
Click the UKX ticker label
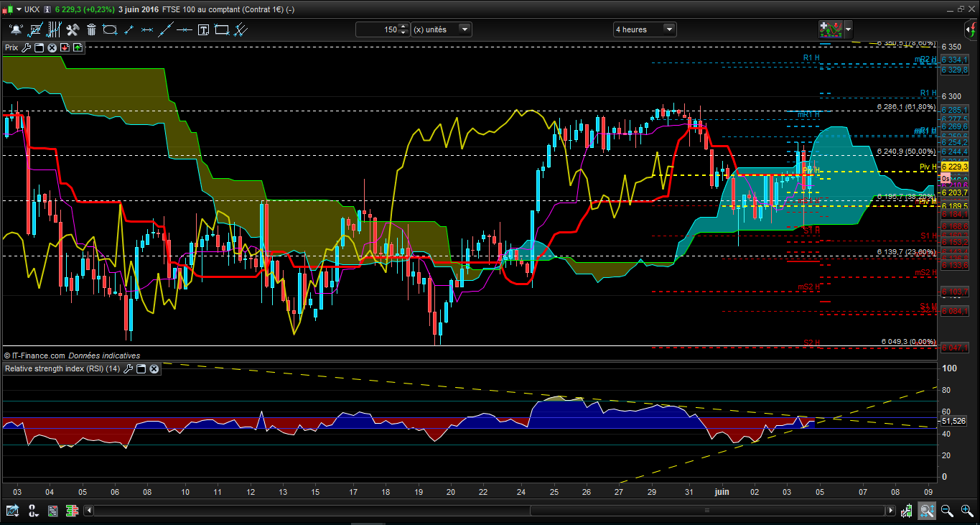[x=32, y=9]
